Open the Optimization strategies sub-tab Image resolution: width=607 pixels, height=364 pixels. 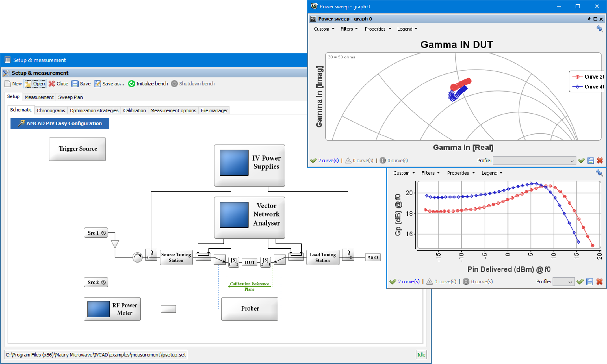point(94,110)
